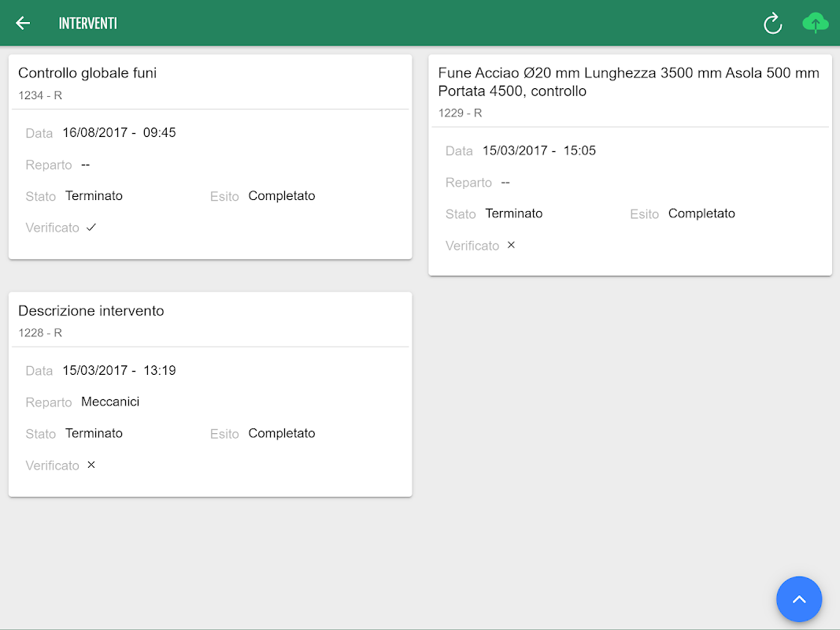Viewport: 840px width, 630px height.
Task: Refresh the interventi list
Action: click(772, 24)
